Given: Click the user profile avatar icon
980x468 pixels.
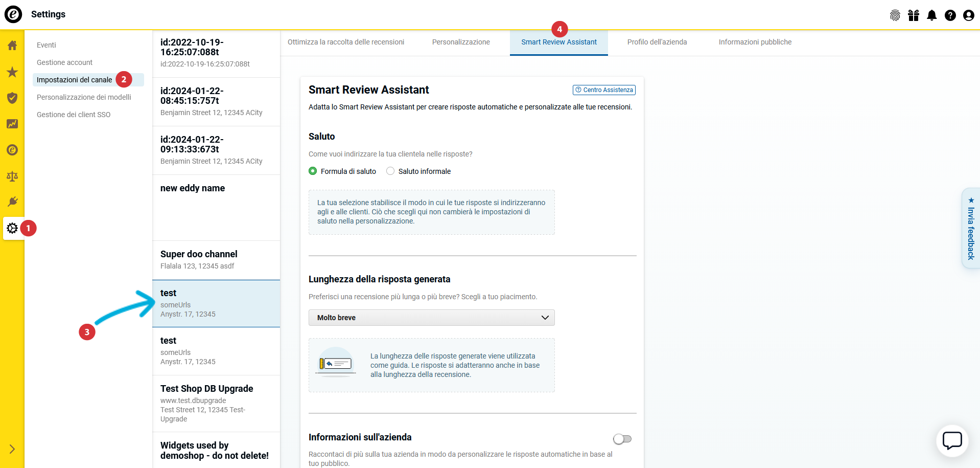Looking at the screenshot, I should click(968, 15).
